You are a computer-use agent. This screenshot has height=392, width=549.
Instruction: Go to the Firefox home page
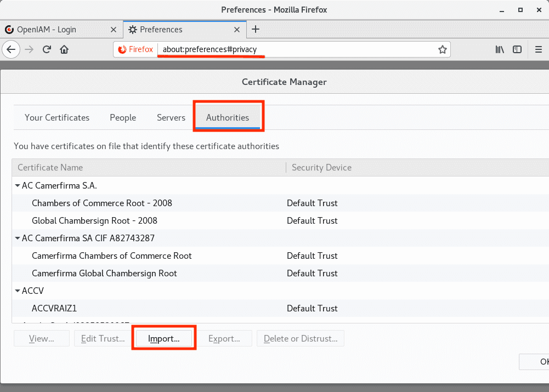(64, 49)
